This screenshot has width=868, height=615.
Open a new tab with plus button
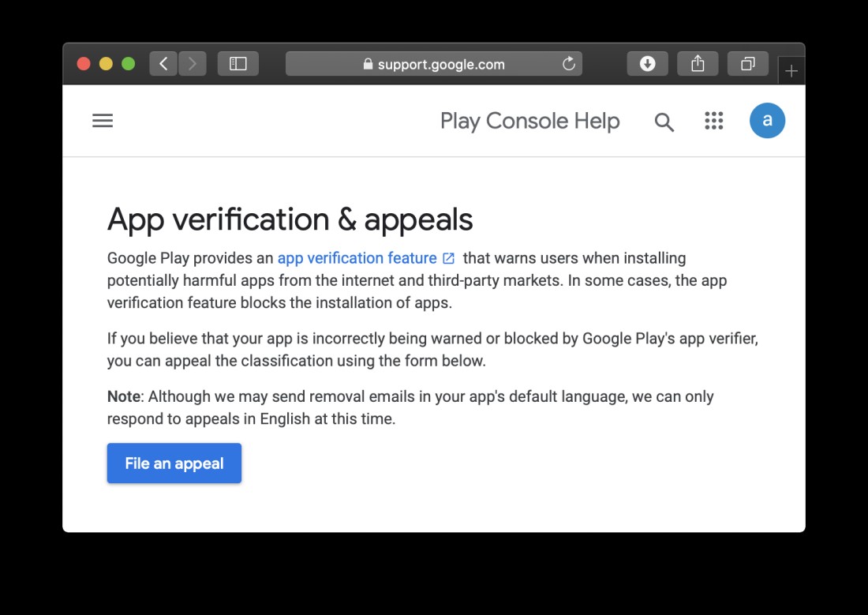pyautogui.click(x=791, y=71)
